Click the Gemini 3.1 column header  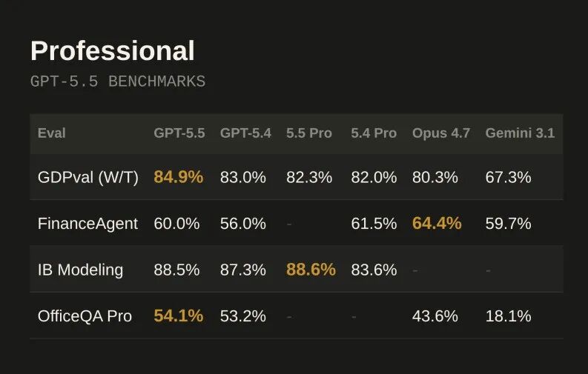(520, 133)
